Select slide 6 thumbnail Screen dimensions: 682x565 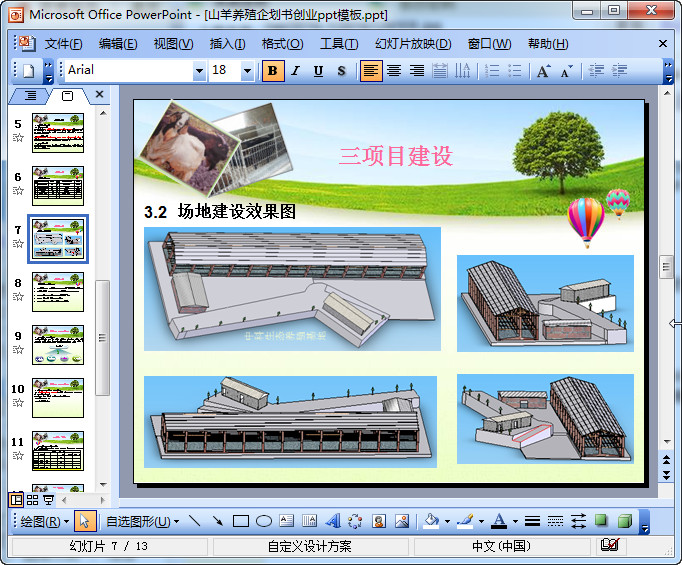coord(58,186)
